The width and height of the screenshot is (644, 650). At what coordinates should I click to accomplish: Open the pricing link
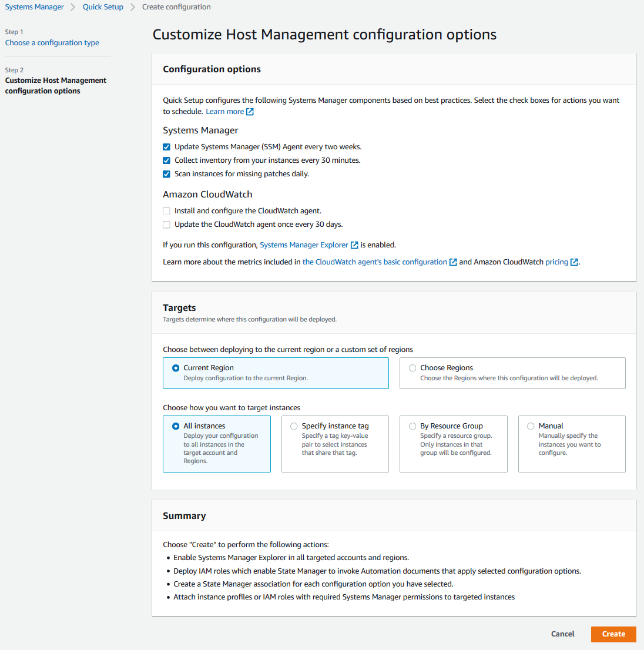(556, 262)
